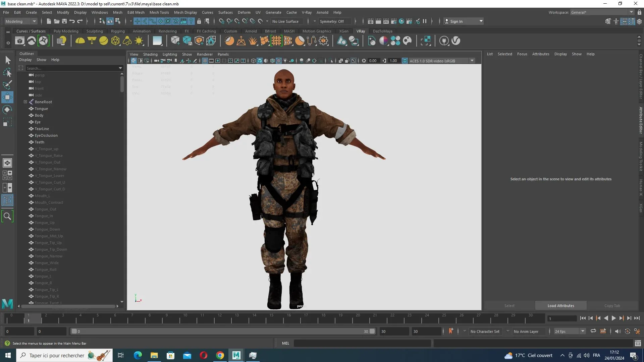Switch to the Rigging shelf tab

(118, 31)
